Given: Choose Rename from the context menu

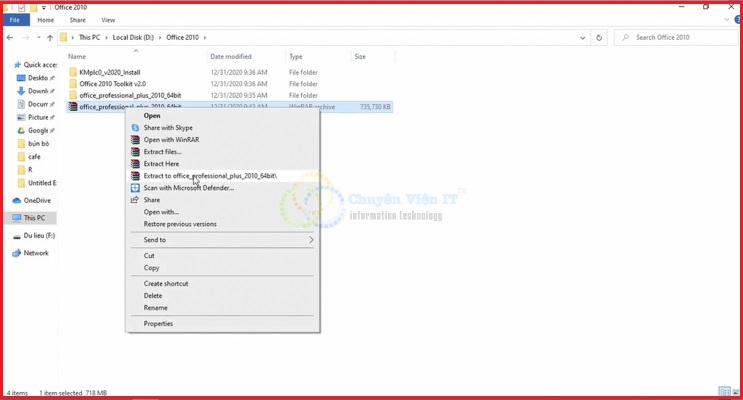Looking at the screenshot, I should 223,308.
